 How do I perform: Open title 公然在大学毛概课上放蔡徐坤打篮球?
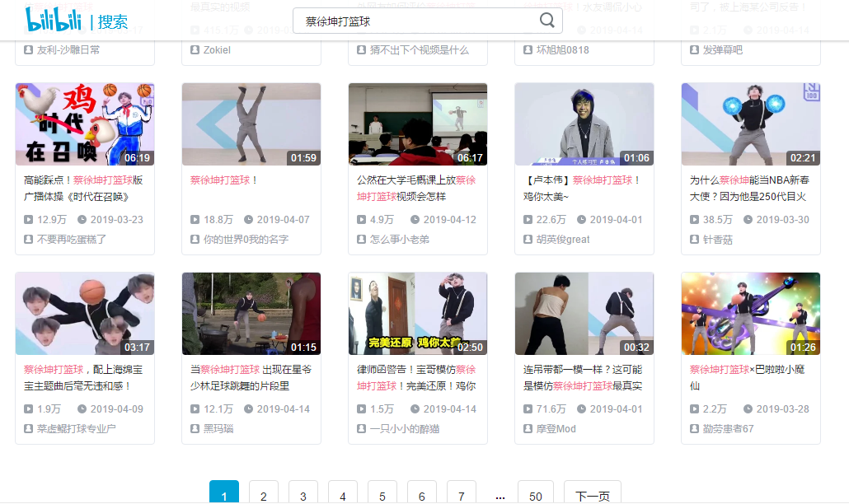416,189
